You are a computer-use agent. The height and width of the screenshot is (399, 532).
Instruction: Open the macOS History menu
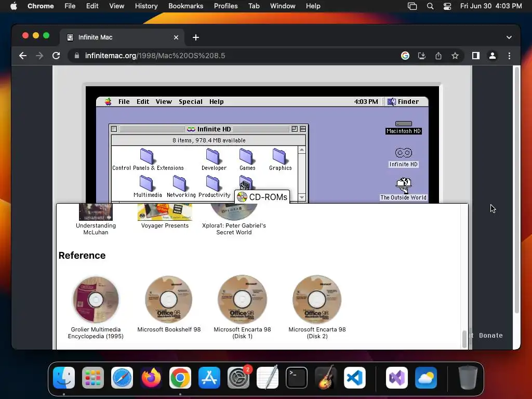tap(146, 6)
